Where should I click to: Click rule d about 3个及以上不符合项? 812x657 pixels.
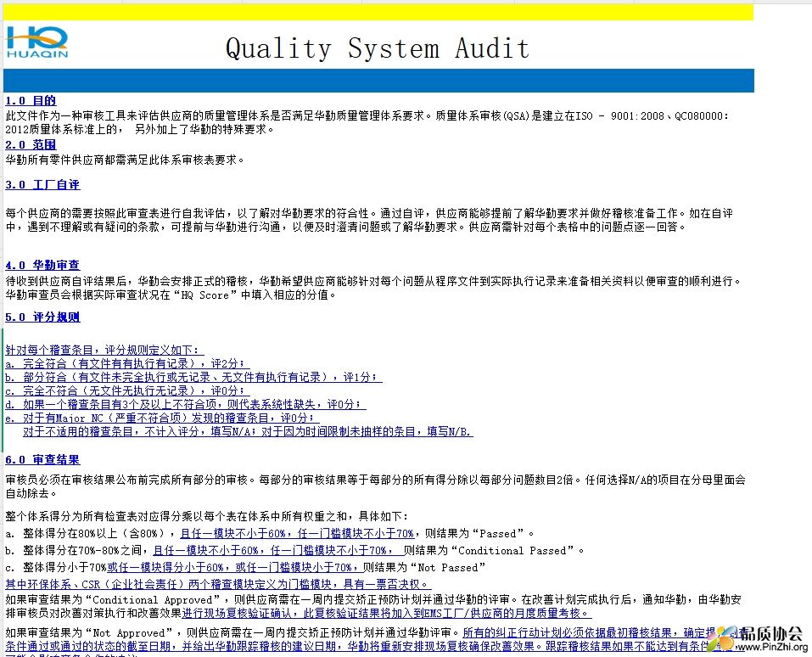click(x=183, y=404)
